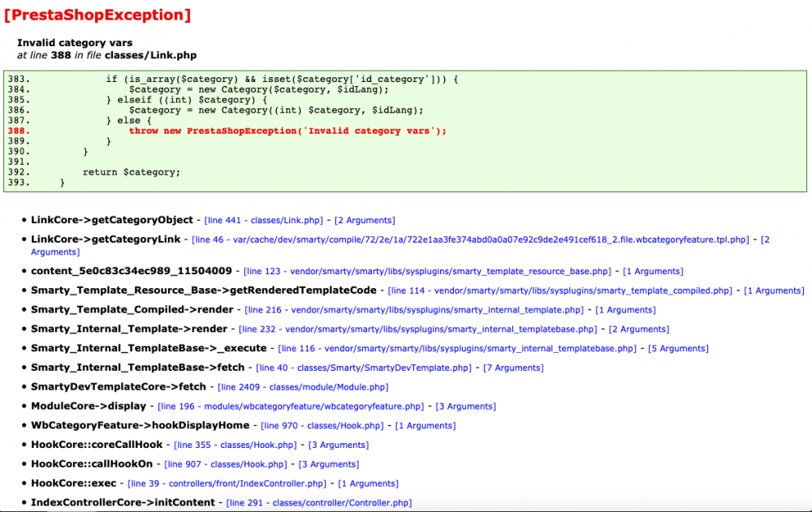Image resolution: width=812 pixels, height=512 pixels.
Task: Show 1 Arguments for Smarty_Template_Compiled->render
Action: click(625, 310)
